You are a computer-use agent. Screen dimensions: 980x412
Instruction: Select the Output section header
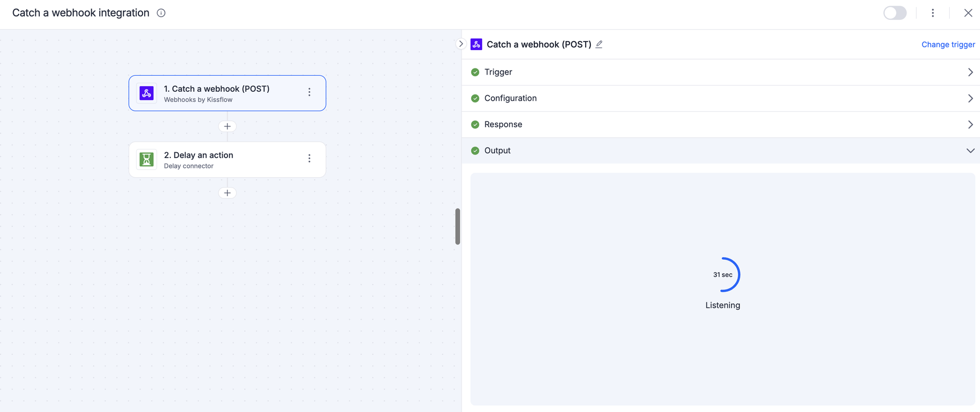pyautogui.click(x=721, y=151)
